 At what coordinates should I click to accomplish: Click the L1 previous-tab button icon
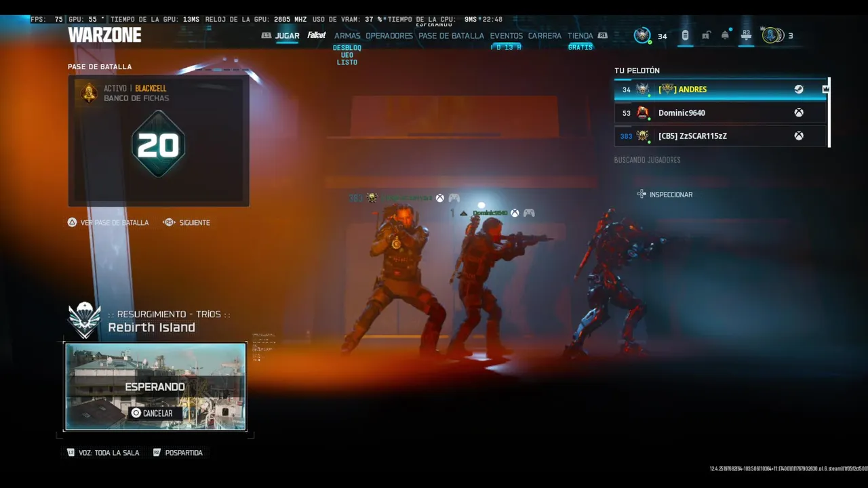[267, 35]
